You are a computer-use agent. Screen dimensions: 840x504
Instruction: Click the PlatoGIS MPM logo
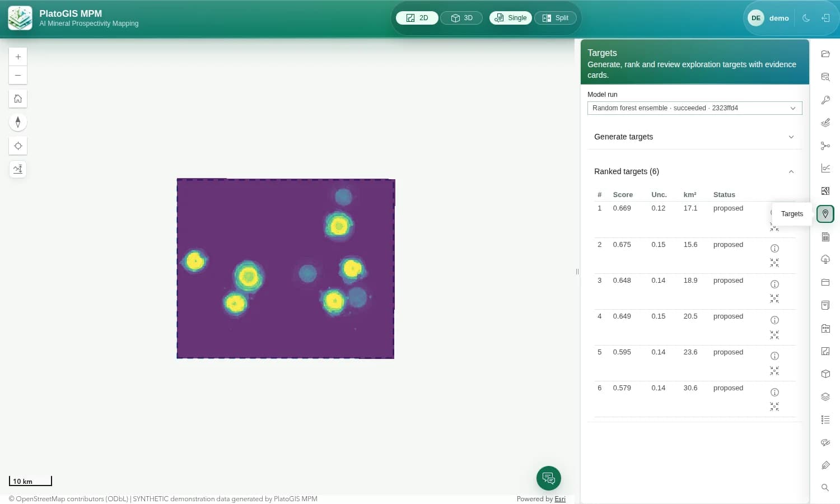(20, 18)
